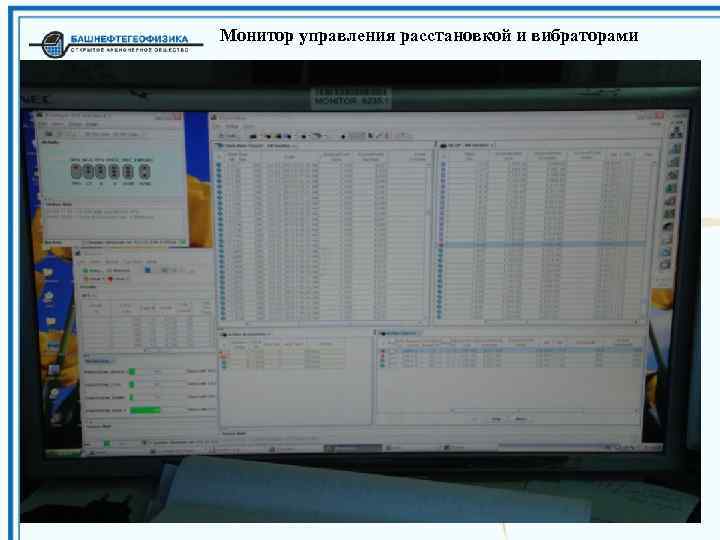
Task: Close the main window using its red button
Action: click(x=659, y=115)
